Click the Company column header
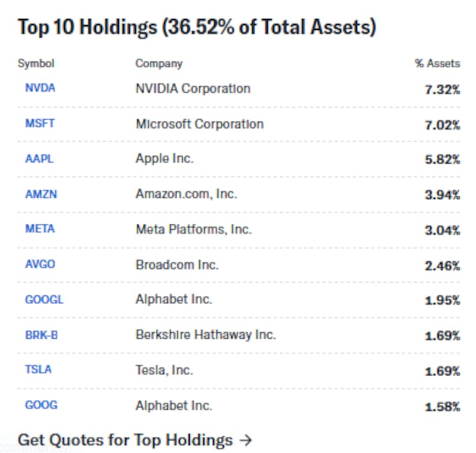 point(159,63)
